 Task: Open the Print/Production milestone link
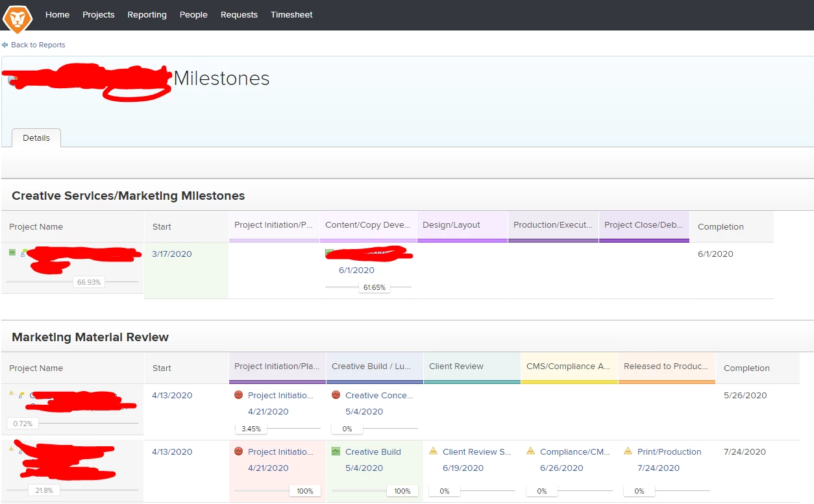669,451
